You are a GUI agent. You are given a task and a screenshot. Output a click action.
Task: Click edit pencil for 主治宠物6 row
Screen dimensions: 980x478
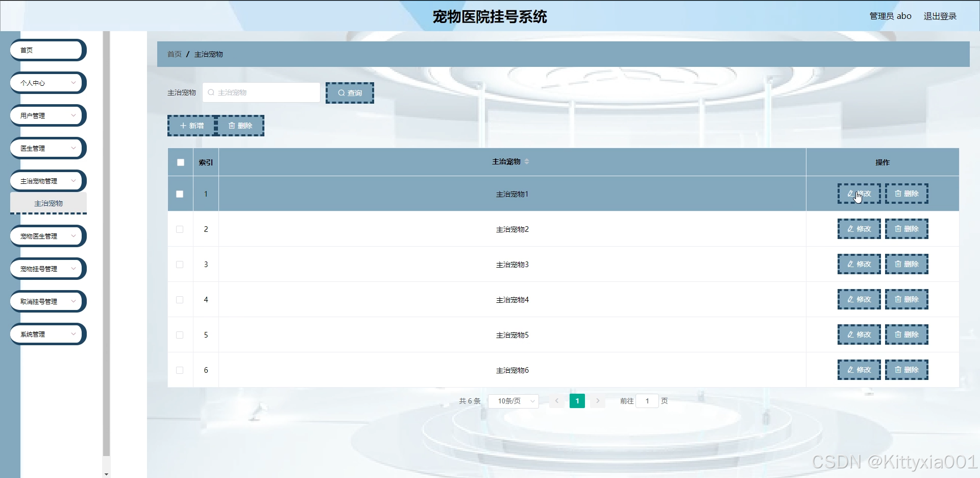pyautogui.click(x=859, y=370)
